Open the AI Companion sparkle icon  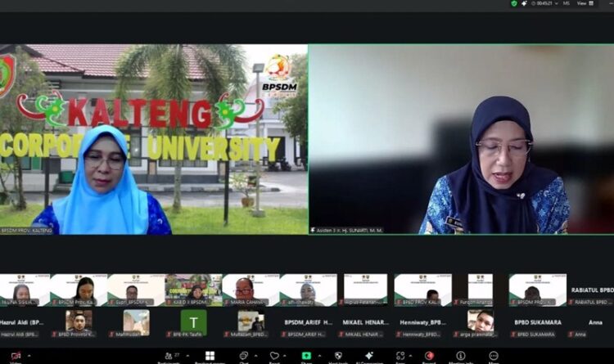tap(369, 355)
